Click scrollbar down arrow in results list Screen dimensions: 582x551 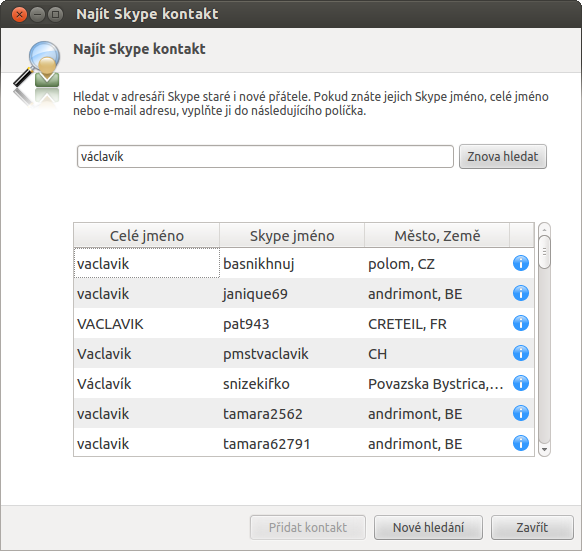(x=544, y=450)
